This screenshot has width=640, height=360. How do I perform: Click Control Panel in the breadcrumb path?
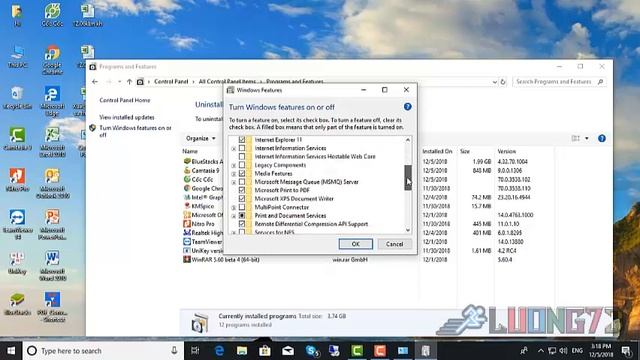click(x=171, y=82)
